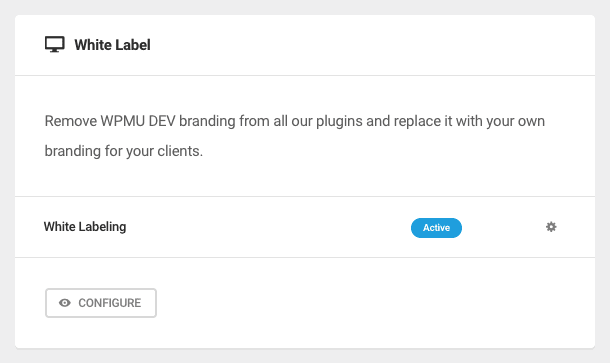Viewport: 610px width, 363px height.
Task: Click the cog icon next to Active
Action: tap(551, 227)
